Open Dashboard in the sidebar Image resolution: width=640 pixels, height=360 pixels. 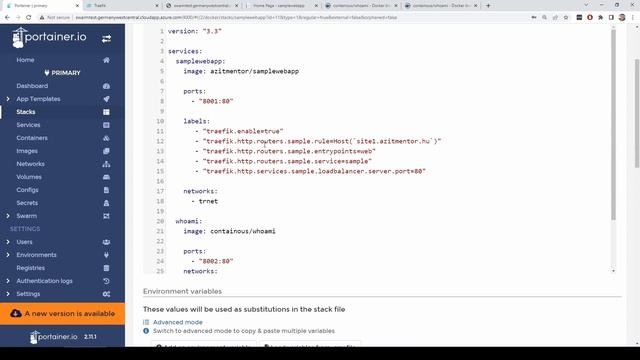click(x=32, y=86)
